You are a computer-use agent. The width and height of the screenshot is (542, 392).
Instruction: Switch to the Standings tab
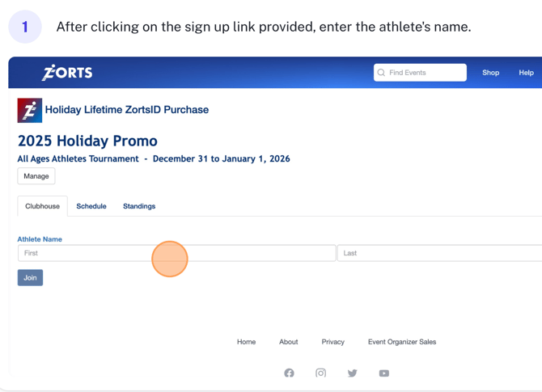tap(139, 206)
